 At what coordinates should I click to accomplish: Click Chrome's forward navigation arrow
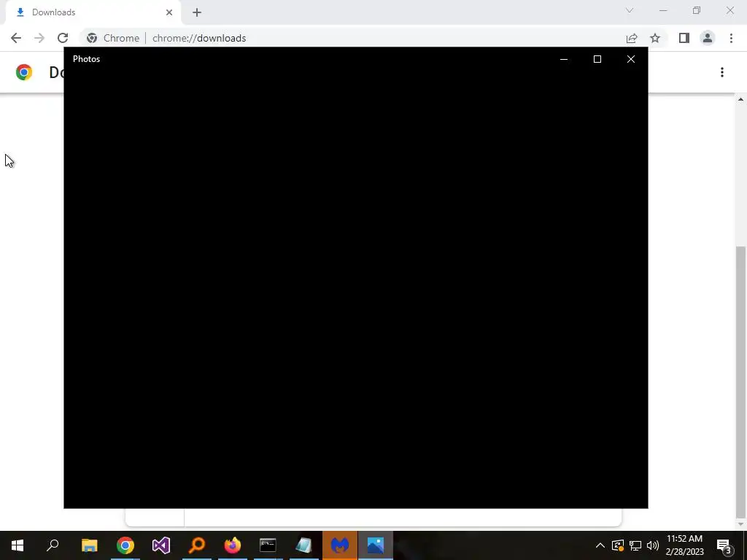pyautogui.click(x=39, y=38)
